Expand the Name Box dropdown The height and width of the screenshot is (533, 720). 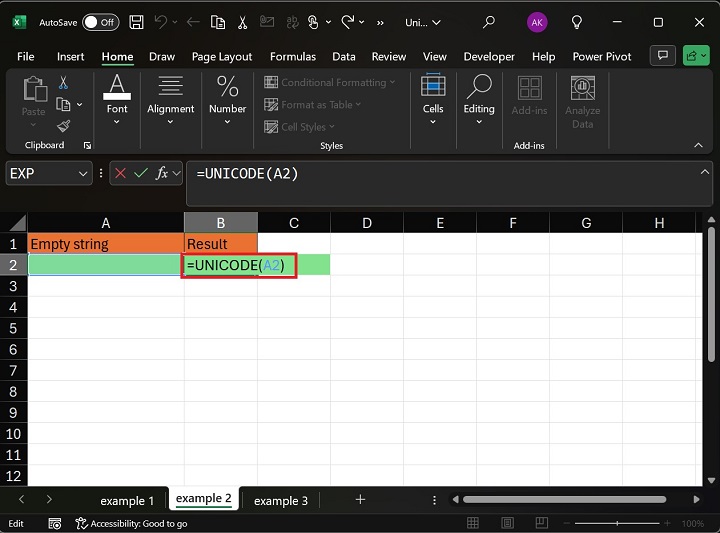[82, 173]
